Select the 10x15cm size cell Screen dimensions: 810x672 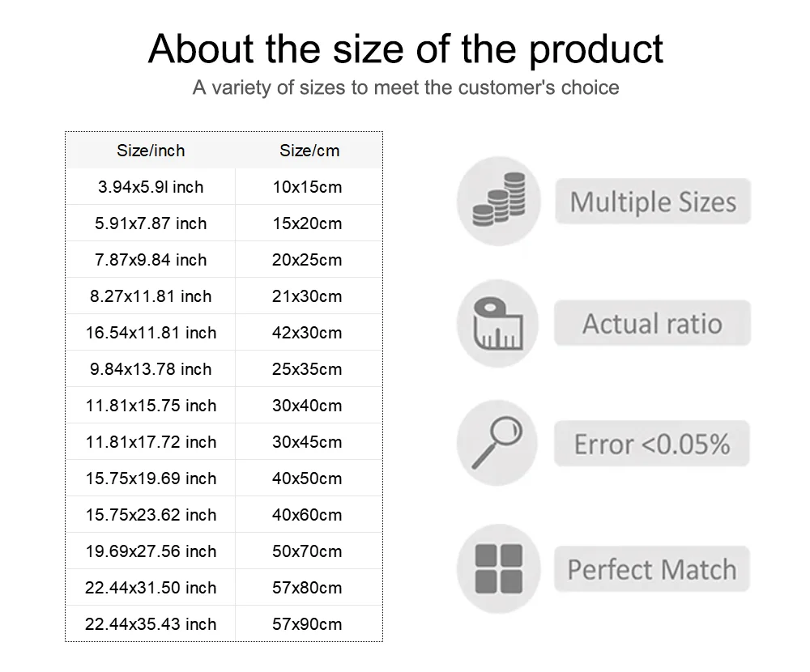pyautogui.click(x=307, y=187)
